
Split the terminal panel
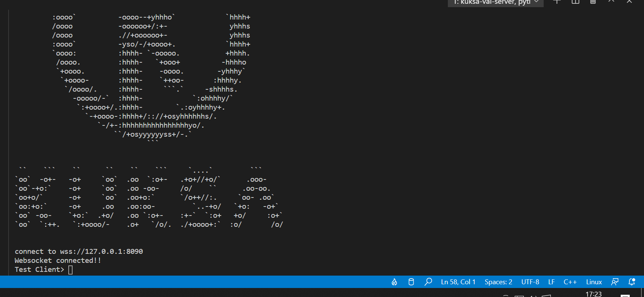(x=575, y=2)
